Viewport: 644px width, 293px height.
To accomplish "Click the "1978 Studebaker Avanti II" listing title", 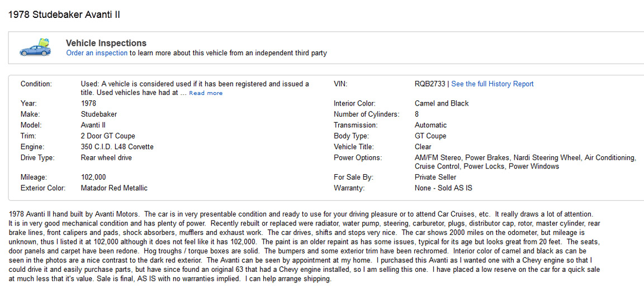I will [x=64, y=15].
